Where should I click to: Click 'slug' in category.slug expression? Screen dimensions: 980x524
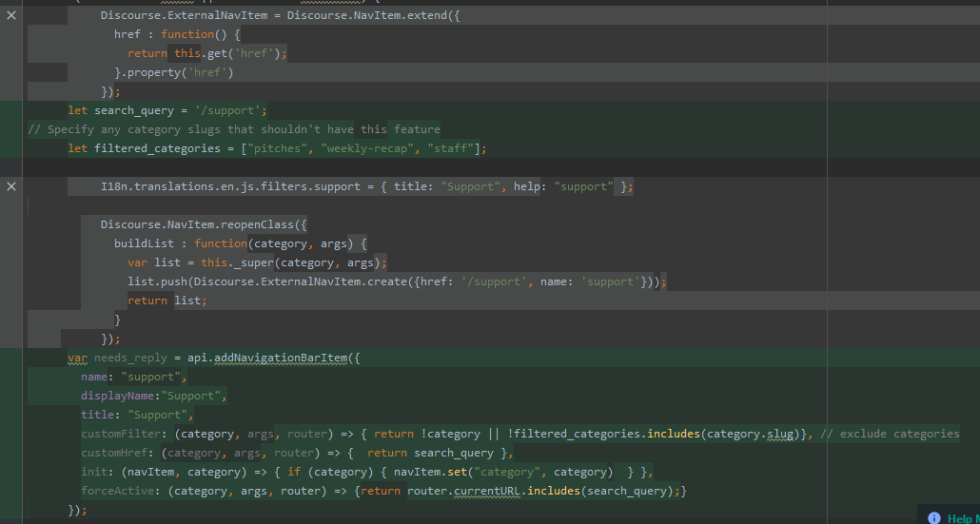coord(780,434)
